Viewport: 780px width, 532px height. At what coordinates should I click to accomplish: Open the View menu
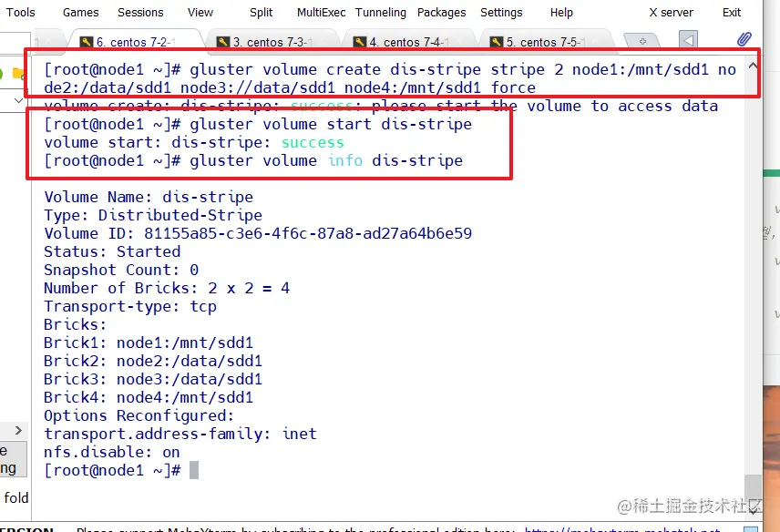(x=200, y=13)
